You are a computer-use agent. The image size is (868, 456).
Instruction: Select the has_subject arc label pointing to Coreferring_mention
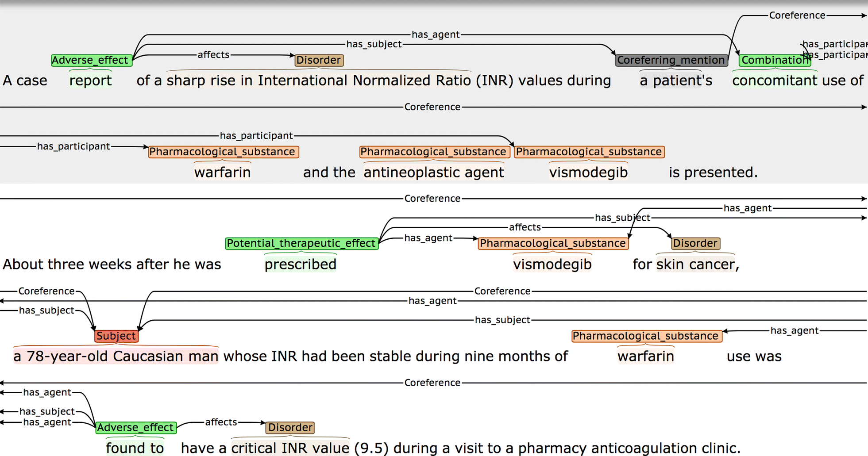374,44
